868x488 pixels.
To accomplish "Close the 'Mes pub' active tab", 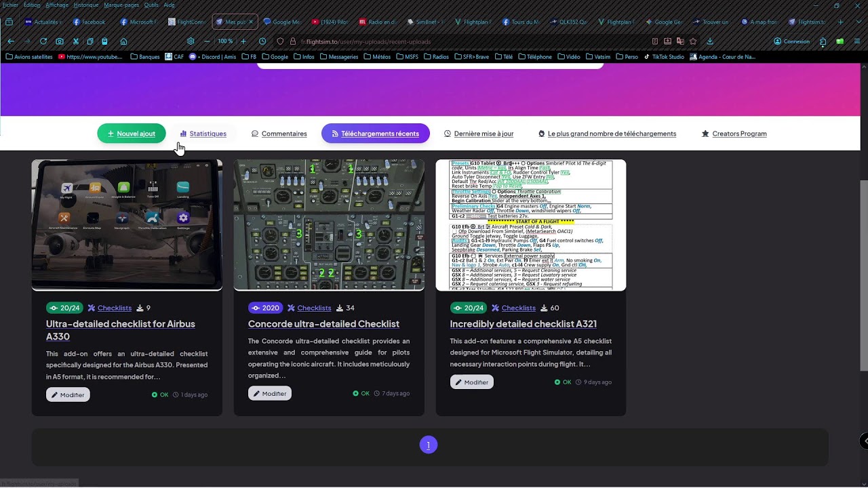I will [x=252, y=22].
